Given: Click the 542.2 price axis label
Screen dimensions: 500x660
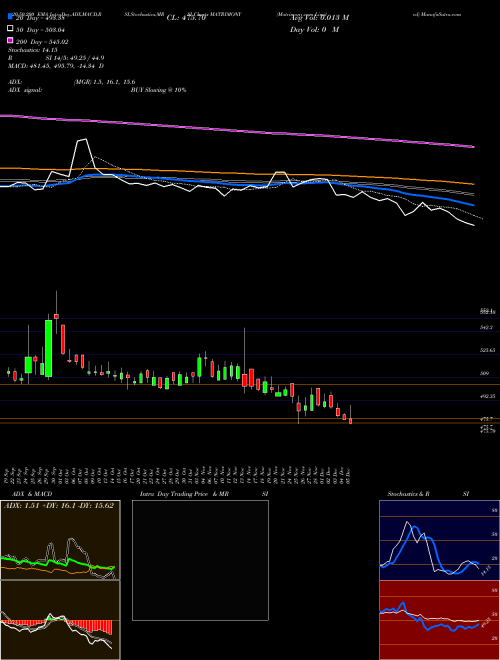Looking at the screenshot, I should pyautogui.click(x=487, y=327).
